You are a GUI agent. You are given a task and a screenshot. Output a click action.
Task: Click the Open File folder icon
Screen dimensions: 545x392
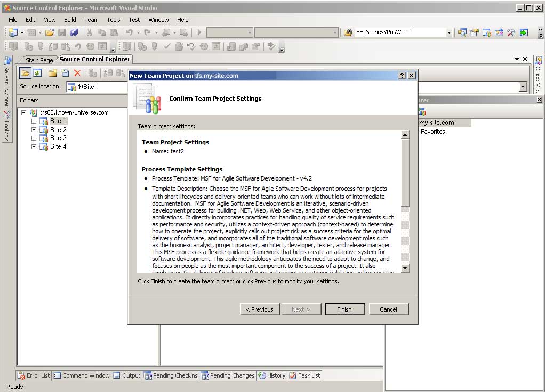tap(50, 32)
